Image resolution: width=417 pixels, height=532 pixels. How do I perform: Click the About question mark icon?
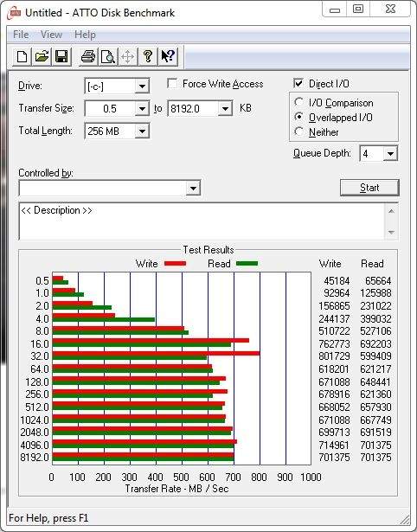click(148, 56)
